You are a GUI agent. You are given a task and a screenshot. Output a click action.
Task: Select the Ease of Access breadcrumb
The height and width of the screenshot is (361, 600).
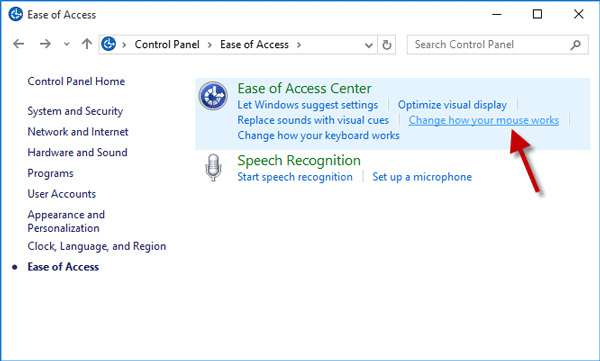point(254,44)
